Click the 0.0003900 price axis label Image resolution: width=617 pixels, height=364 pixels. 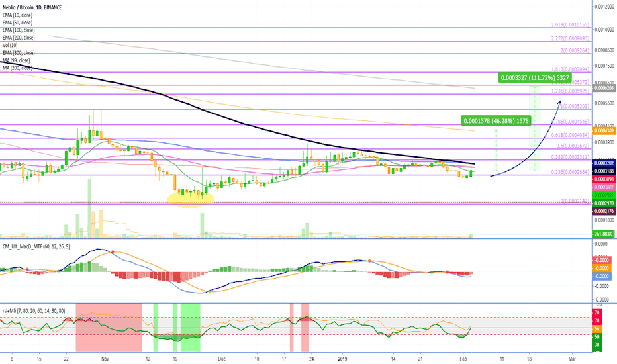(604, 142)
